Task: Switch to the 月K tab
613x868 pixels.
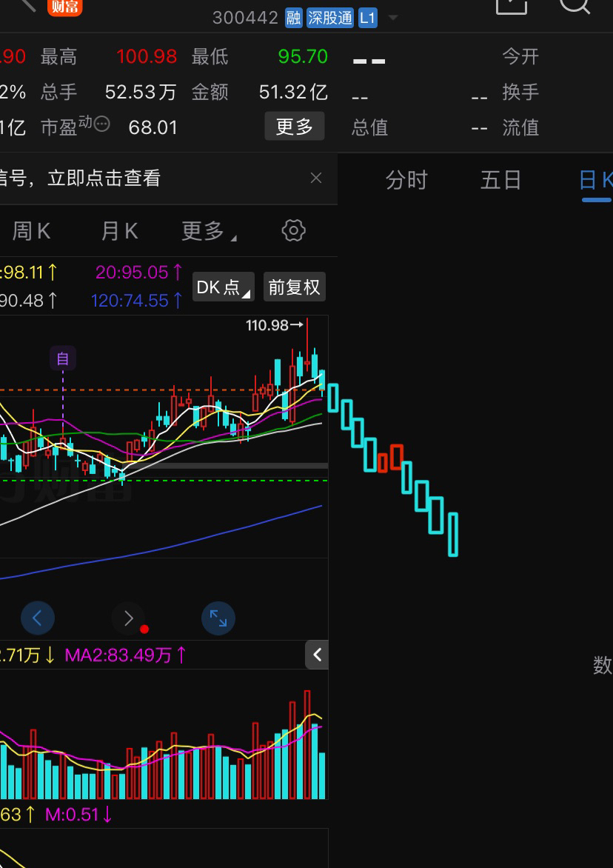Action: coord(119,231)
